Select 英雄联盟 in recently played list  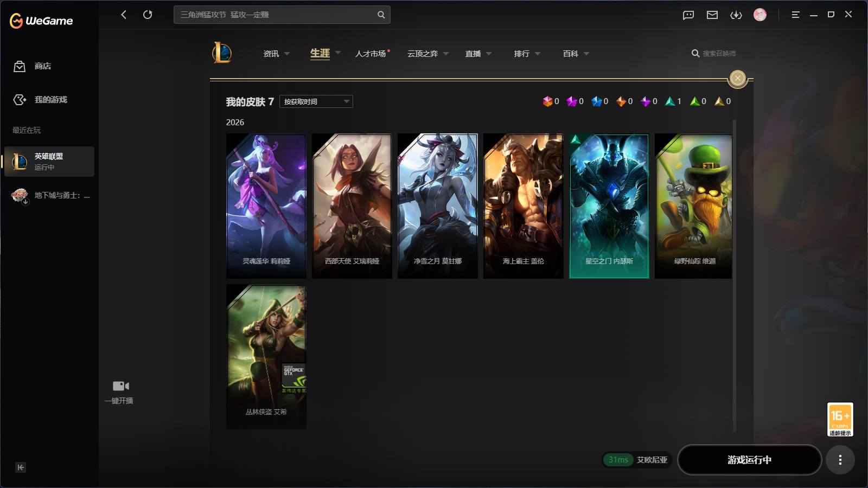(x=49, y=162)
